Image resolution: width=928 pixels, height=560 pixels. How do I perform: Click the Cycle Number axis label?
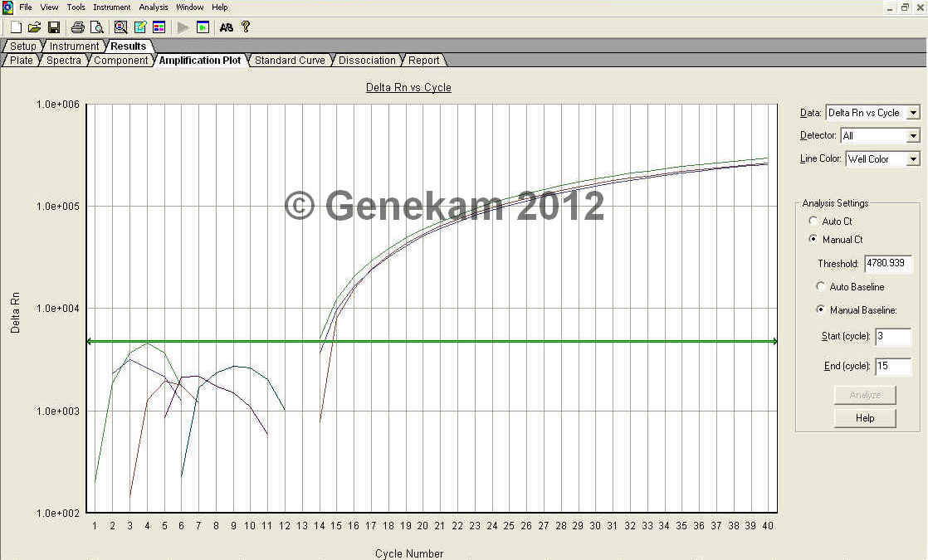[x=409, y=553]
